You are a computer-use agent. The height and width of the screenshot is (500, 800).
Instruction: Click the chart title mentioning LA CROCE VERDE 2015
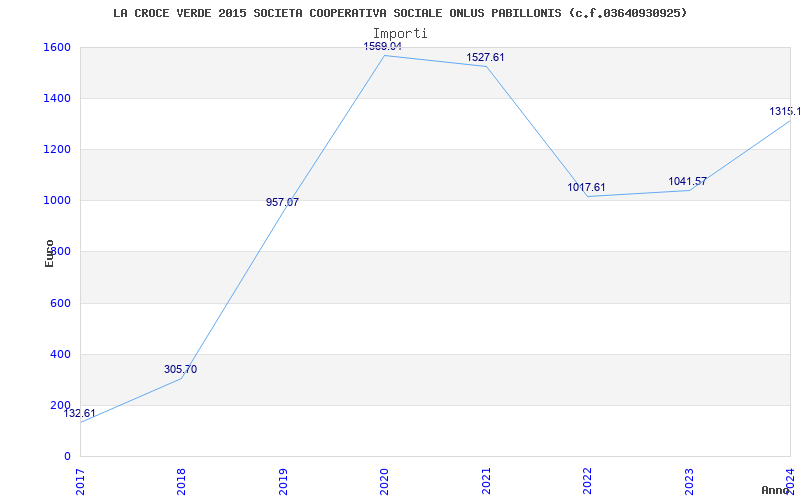point(400,13)
